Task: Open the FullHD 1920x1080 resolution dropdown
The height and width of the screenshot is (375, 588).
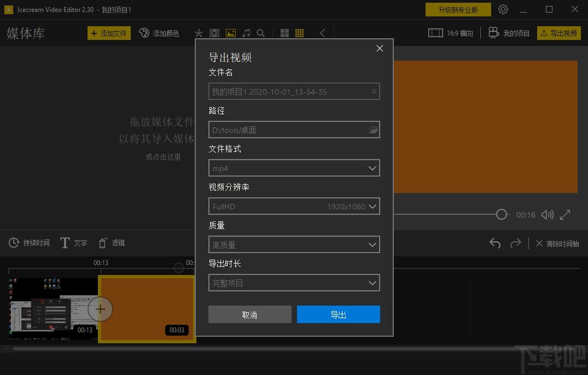Action: click(x=294, y=207)
